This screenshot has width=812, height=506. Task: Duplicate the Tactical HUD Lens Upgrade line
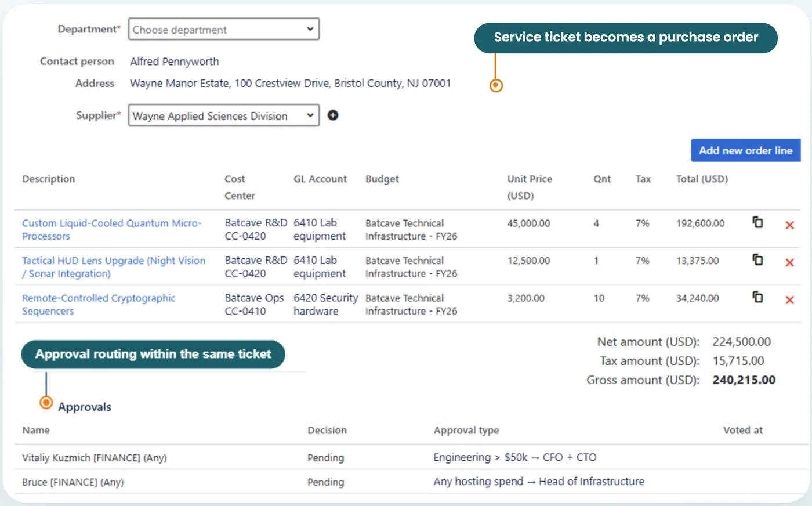pyautogui.click(x=757, y=259)
